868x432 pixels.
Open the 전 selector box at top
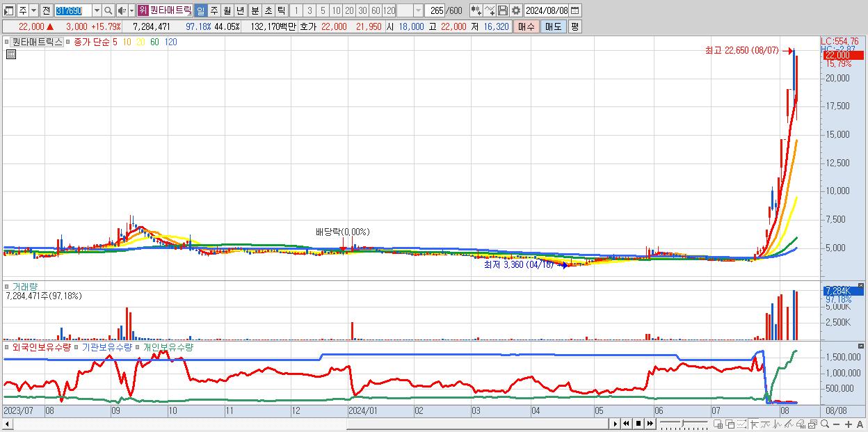[x=46, y=10]
